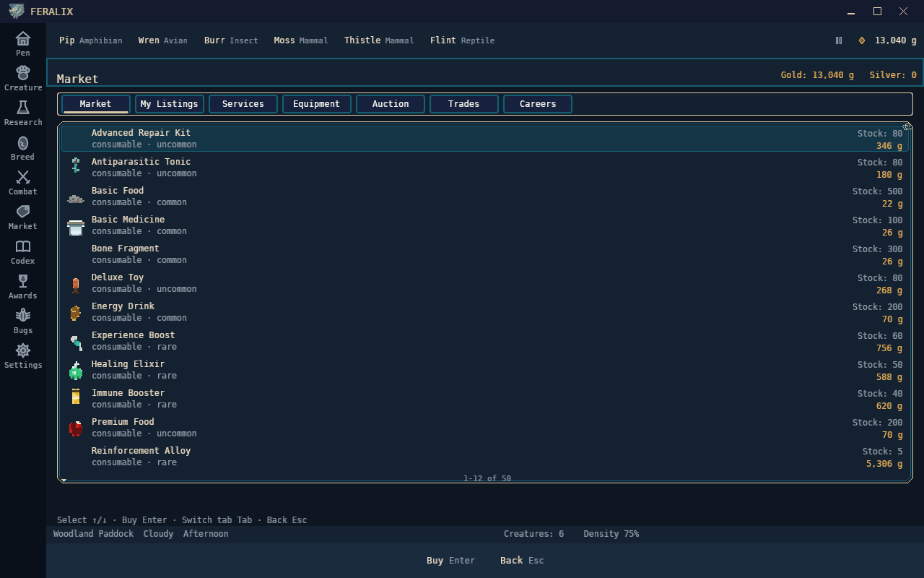Switch to the My Listings tab
Image resolution: width=924 pixels, height=578 pixels.
(170, 104)
